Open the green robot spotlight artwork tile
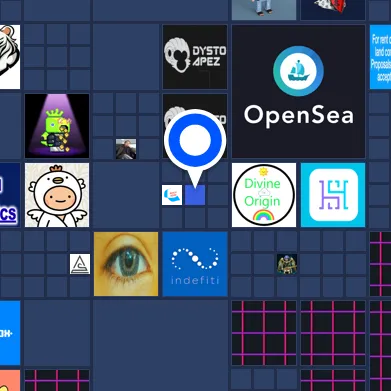The height and width of the screenshot is (391, 391). tap(57, 126)
